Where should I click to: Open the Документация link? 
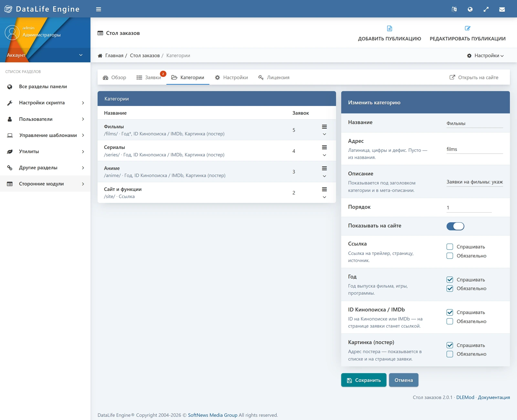[494, 397]
